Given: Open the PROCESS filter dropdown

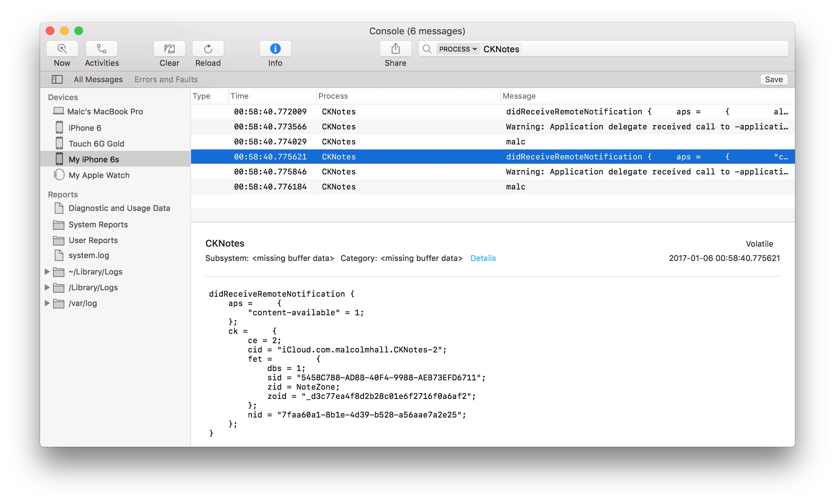Looking at the screenshot, I should coord(458,49).
